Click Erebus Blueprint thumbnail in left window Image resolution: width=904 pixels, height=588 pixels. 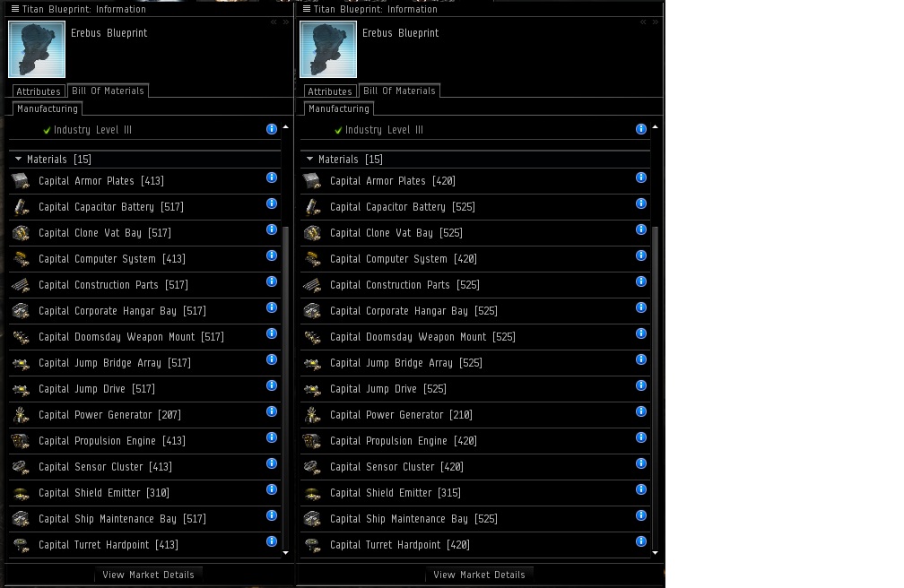(37, 49)
